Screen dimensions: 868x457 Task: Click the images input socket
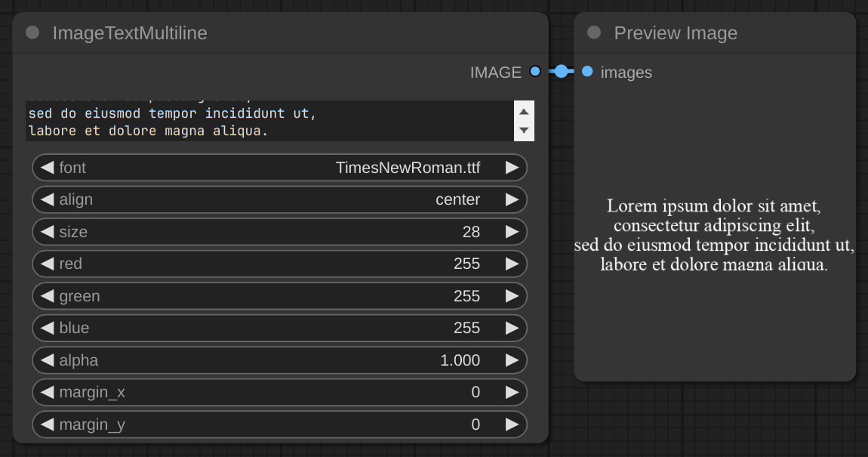pyautogui.click(x=587, y=72)
